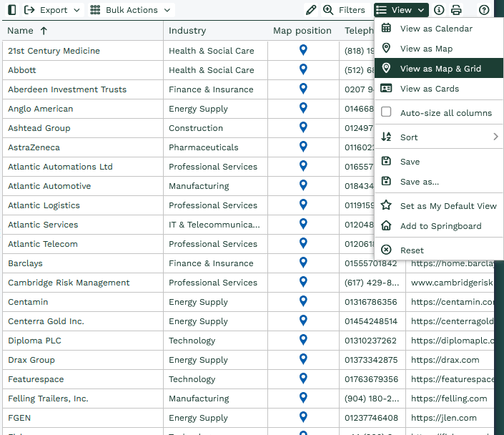Open help question mark icon
This screenshot has height=435, width=504.
pyautogui.click(x=484, y=10)
